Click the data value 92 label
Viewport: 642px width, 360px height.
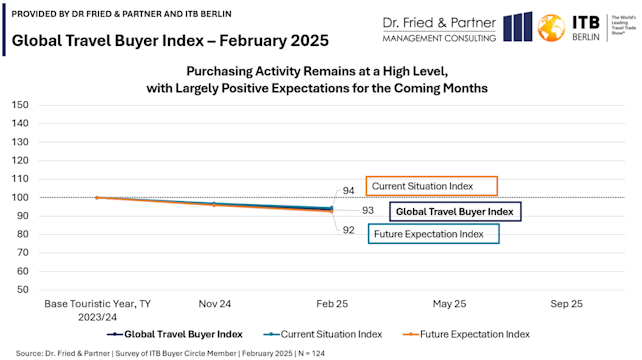(x=348, y=230)
